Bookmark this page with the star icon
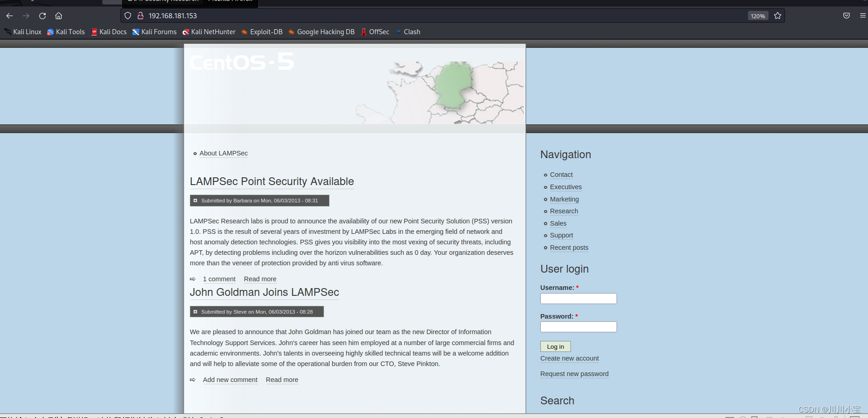 point(778,16)
